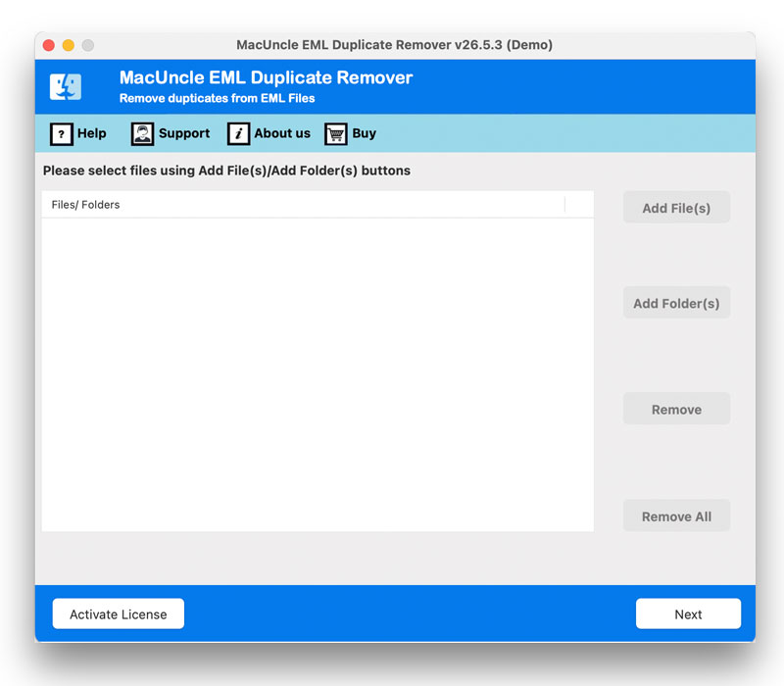Click the Add Folder(s) button
Image resolution: width=784 pixels, height=686 pixels.
pyautogui.click(x=676, y=303)
